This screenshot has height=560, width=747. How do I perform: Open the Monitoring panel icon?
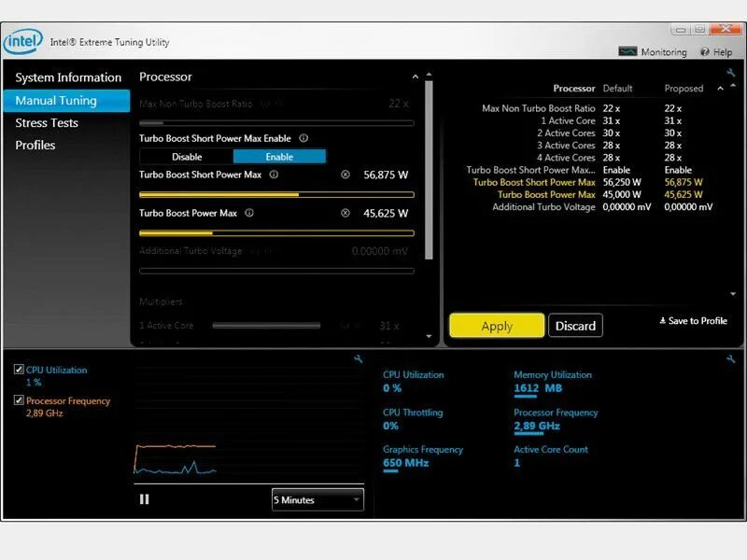coord(627,51)
